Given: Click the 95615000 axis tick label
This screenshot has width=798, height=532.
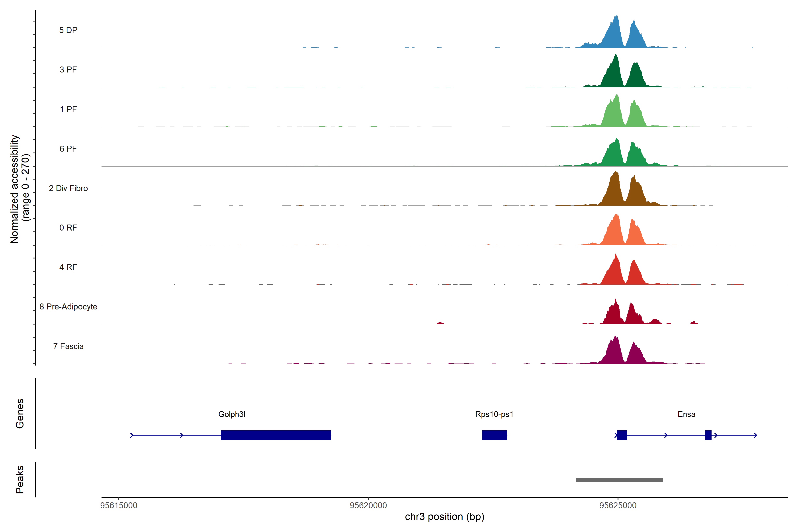Looking at the screenshot, I should pyautogui.click(x=119, y=506).
